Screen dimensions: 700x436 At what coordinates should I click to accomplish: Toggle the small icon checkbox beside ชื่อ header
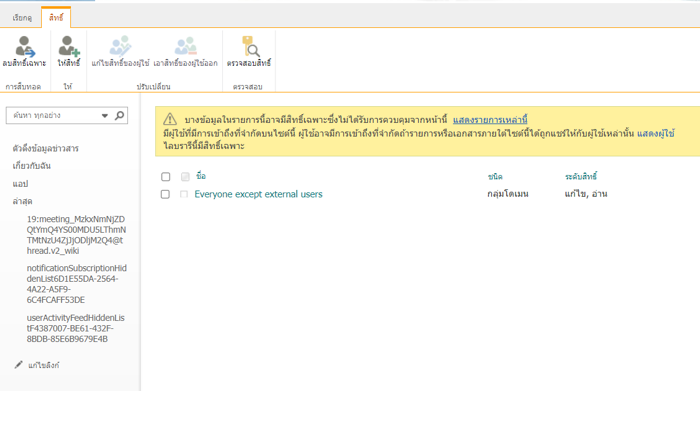(x=185, y=177)
